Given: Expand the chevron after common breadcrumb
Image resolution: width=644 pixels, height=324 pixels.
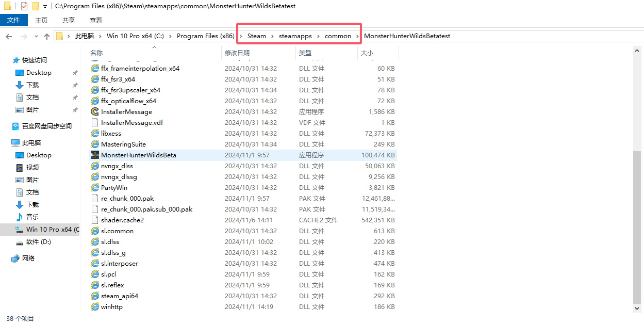Looking at the screenshot, I should [357, 36].
